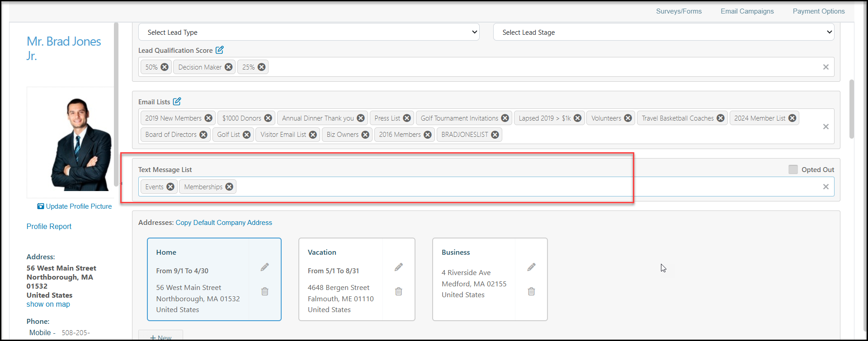
Task: Expand the Select Lead Stage dropdown
Action: pos(664,32)
